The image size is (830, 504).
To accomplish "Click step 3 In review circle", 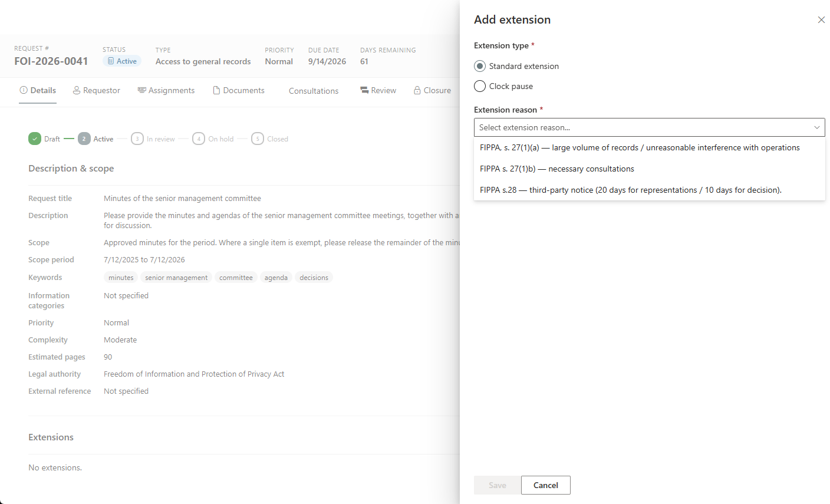I will click(137, 139).
